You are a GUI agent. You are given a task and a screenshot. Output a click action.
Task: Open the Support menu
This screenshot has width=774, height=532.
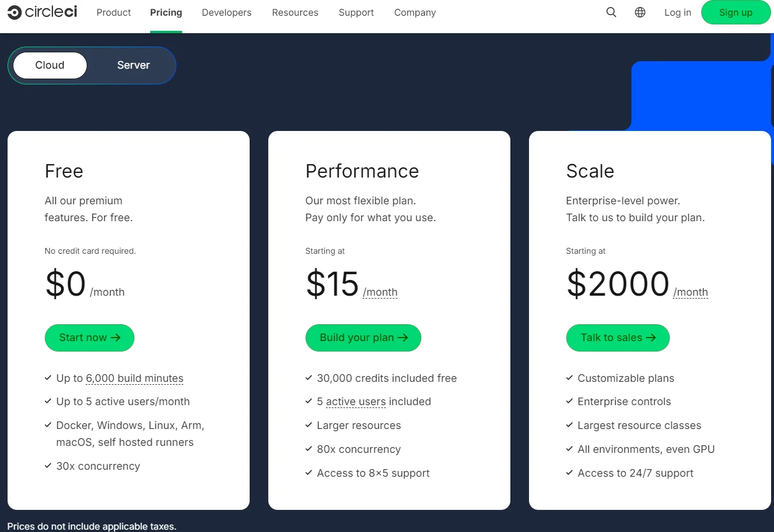point(356,12)
